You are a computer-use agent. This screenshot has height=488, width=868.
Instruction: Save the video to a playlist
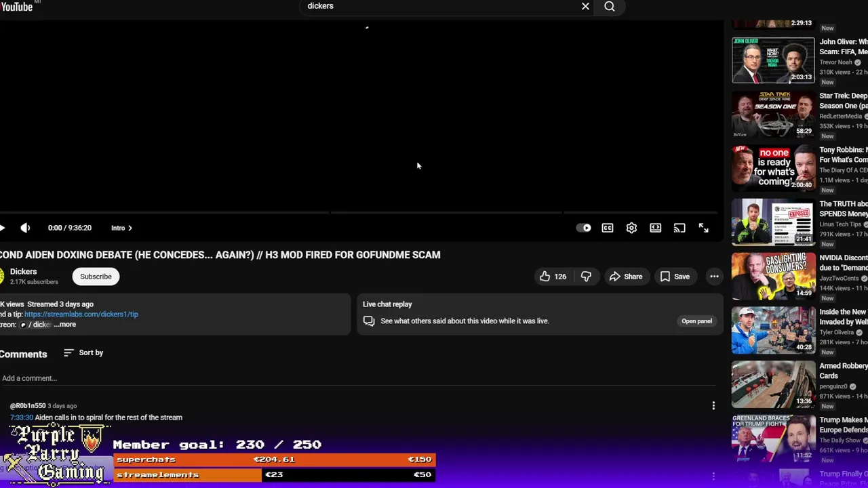pos(674,277)
